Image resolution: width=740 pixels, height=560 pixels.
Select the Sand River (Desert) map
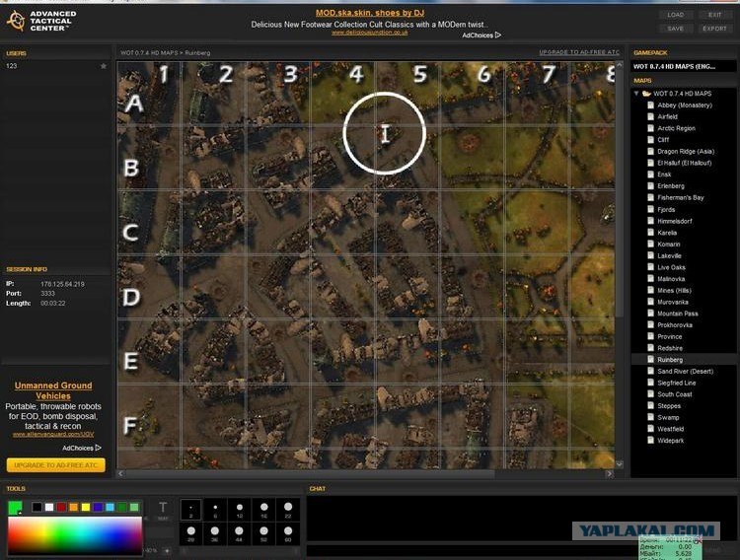(x=686, y=372)
